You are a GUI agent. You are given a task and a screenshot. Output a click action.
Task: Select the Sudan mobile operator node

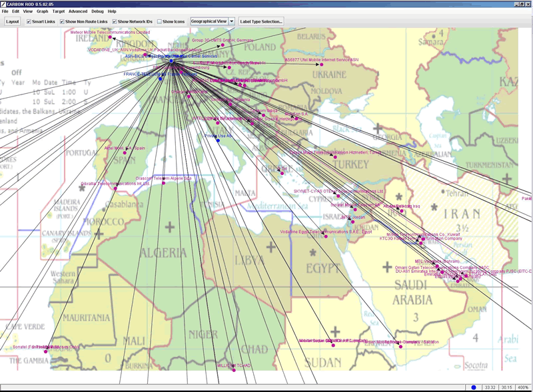pyautogui.click(x=333, y=345)
